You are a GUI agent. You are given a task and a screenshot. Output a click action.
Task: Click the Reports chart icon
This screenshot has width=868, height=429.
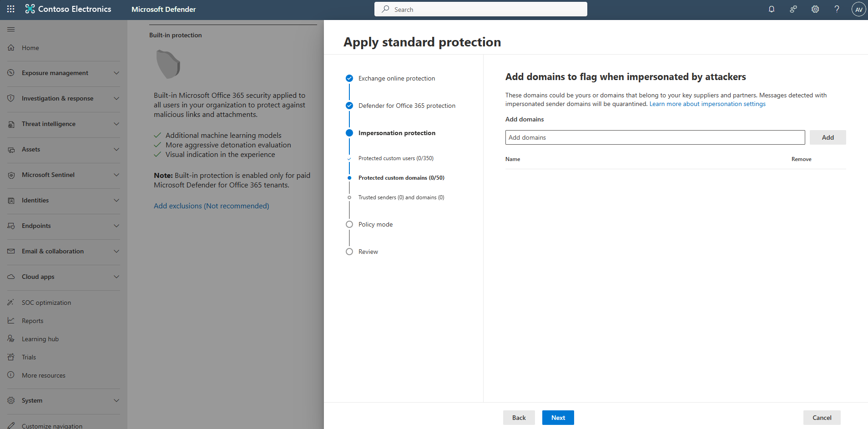[11, 321]
